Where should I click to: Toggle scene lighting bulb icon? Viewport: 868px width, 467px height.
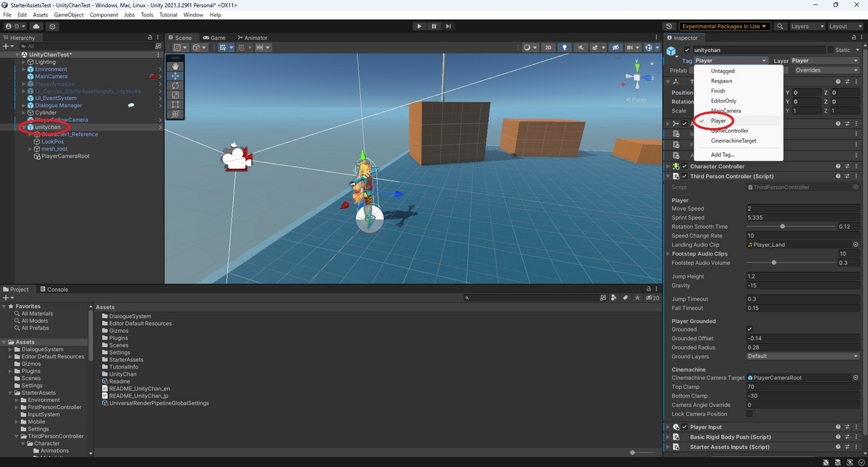pyautogui.click(x=565, y=48)
